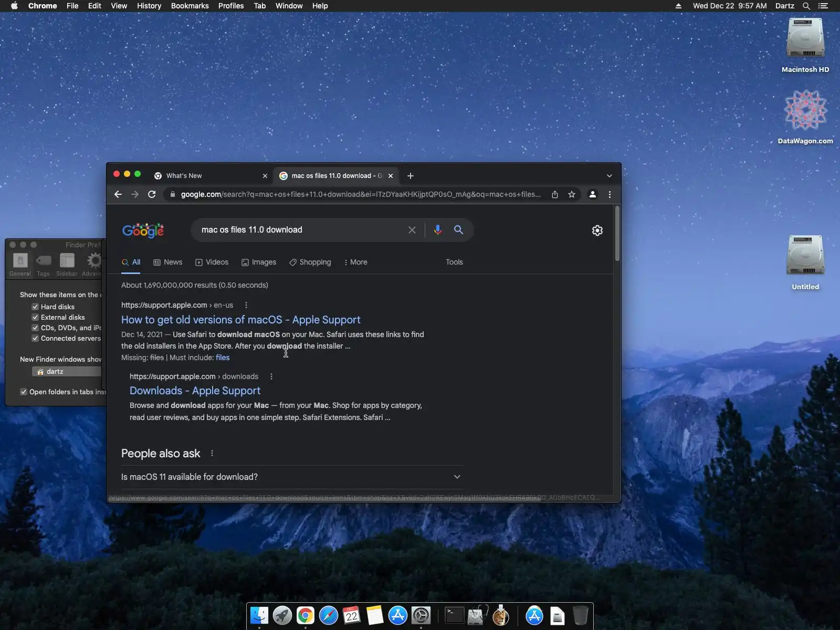Submit the search with the magnifier icon
The image size is (840, 630).
[459, 230]
